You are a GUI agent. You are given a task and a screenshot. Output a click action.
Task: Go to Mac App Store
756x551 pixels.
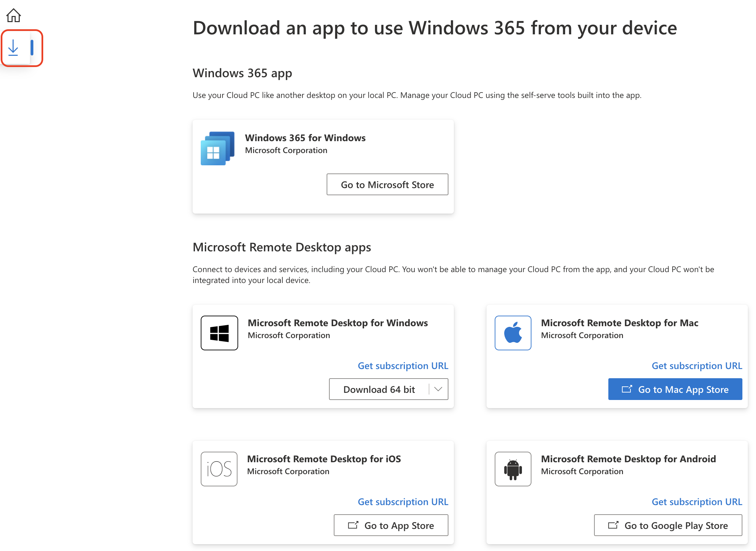point(675,389)
